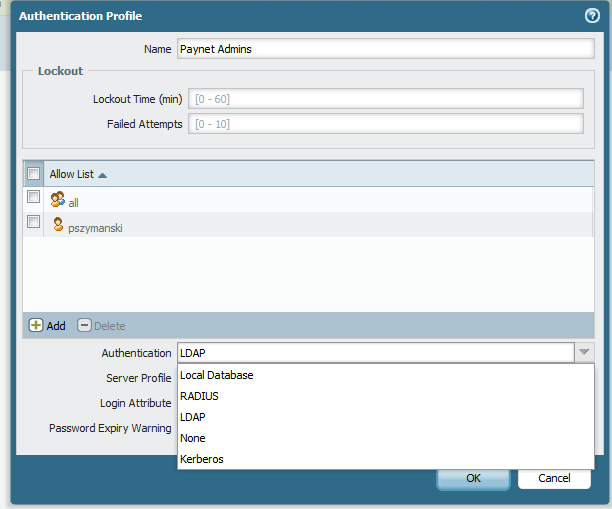The image size is (612, 509).
Task: Check the box for 'pszymanski' entry
Action: (x=34, y=222)
